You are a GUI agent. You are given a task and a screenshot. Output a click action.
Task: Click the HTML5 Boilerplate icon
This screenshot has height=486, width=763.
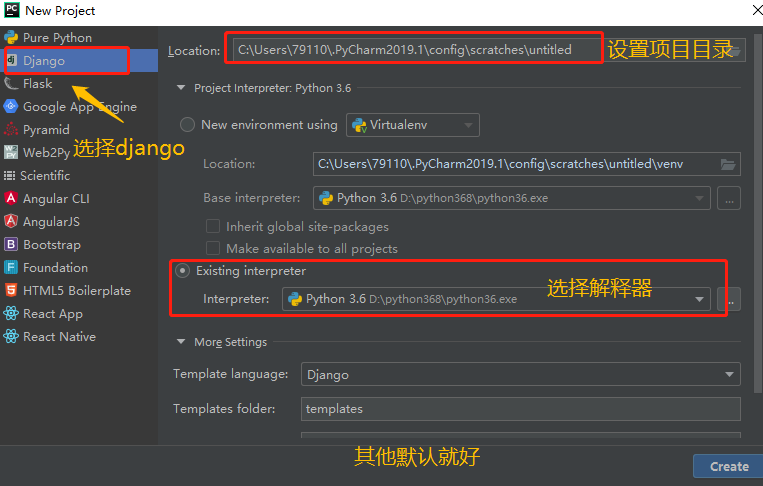[x=11, y=290]
